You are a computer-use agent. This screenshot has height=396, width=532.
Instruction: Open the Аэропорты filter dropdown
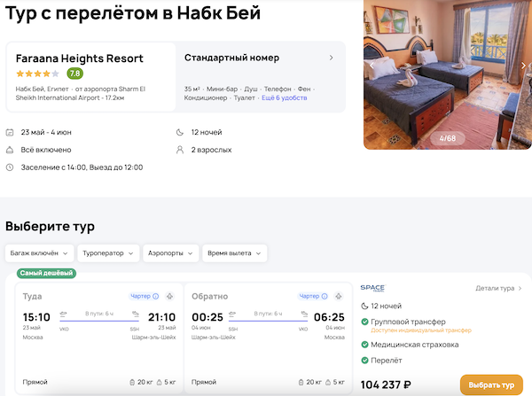(171, 252)
